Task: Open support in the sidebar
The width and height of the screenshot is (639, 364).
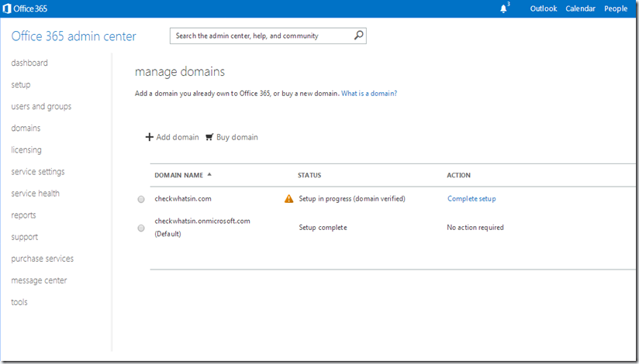Action: coord(25,237)
